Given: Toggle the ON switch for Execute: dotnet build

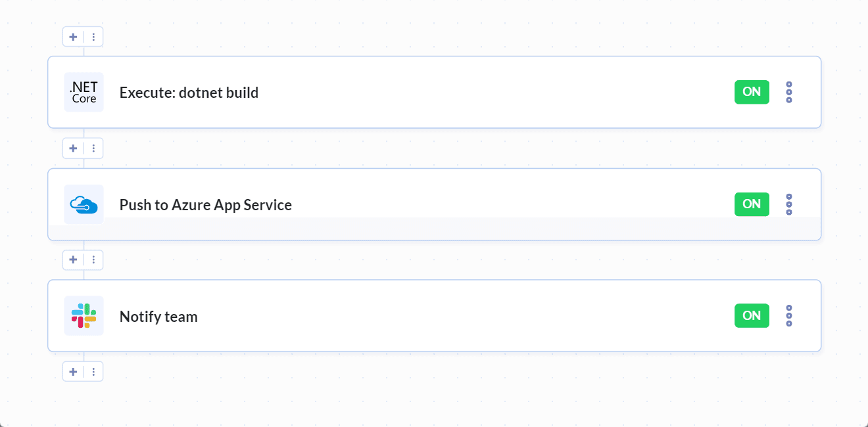Looking at the screenshot, I should [752, 92].
